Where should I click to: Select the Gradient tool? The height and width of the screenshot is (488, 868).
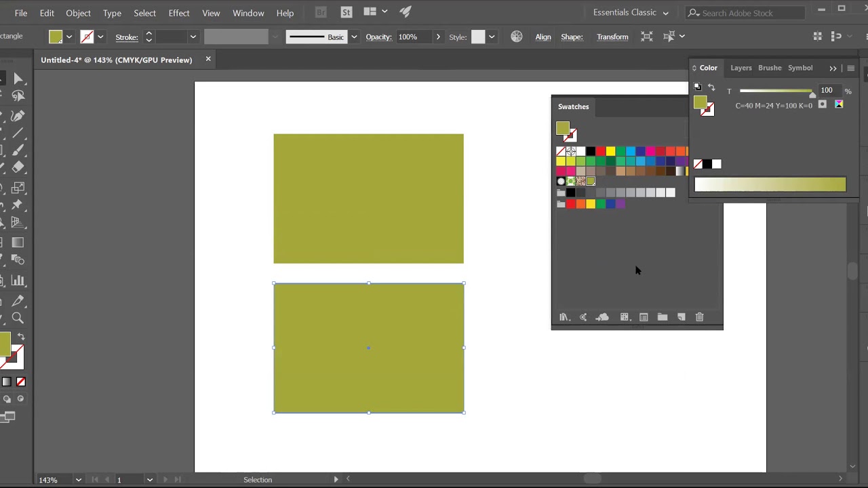point(18,243)
